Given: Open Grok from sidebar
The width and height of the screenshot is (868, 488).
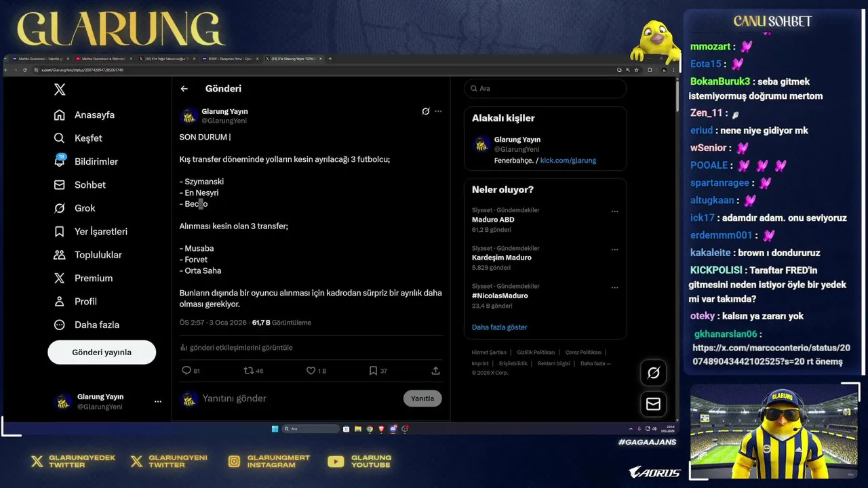Looking at the screenshot, I should pyautogui.click(x=75, y=208).
